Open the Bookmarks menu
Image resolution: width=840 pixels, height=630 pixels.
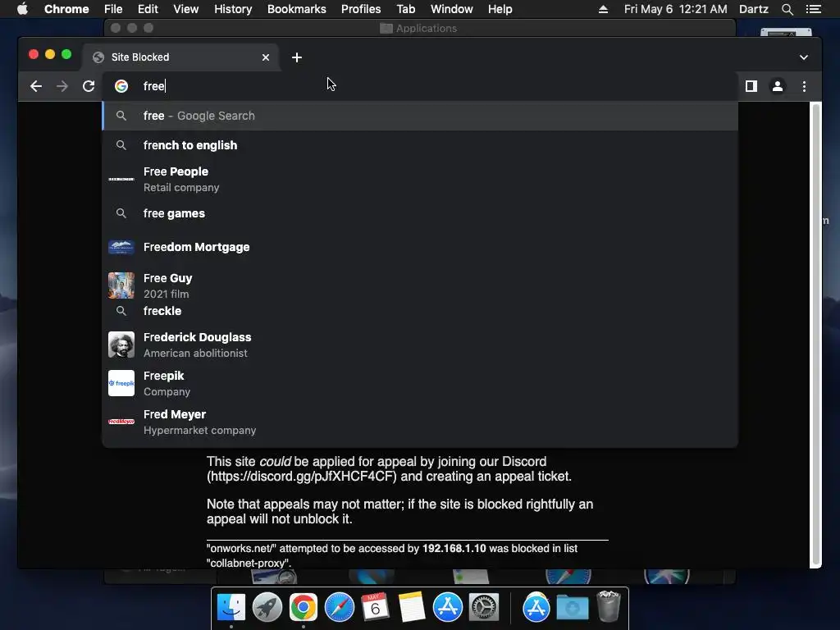pyautogui.click(x=297, y=9)
